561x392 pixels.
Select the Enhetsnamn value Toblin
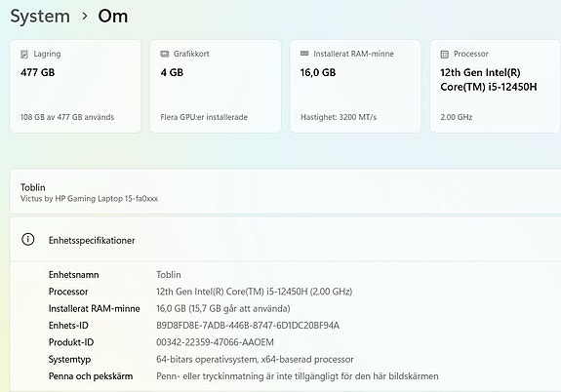(x=169, y=275)
